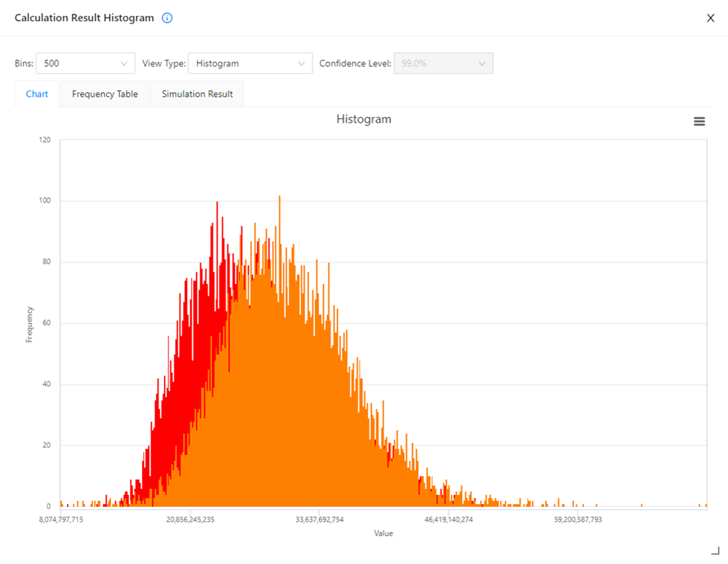Select the Simulation Result tab
Viewport: 728px width, 564px height.
(197, 94)
